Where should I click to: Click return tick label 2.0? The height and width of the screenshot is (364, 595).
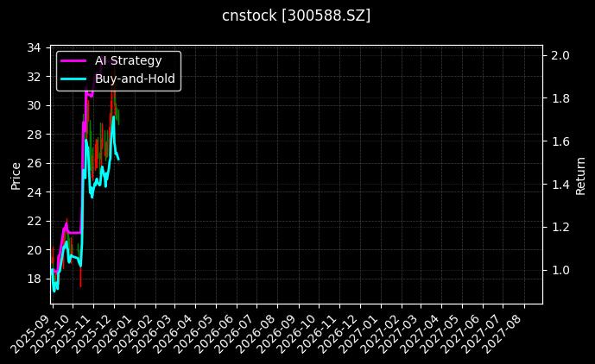[560, 55]
